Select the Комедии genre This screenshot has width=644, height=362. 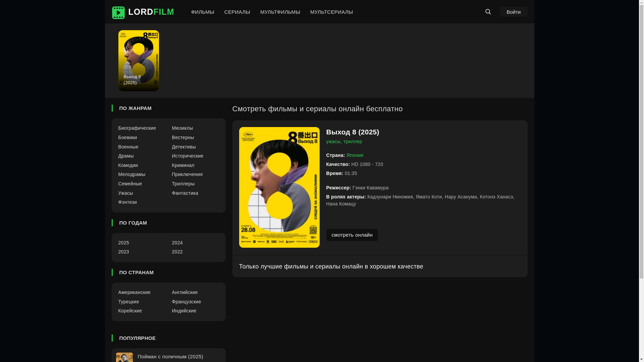pos(128,165)
